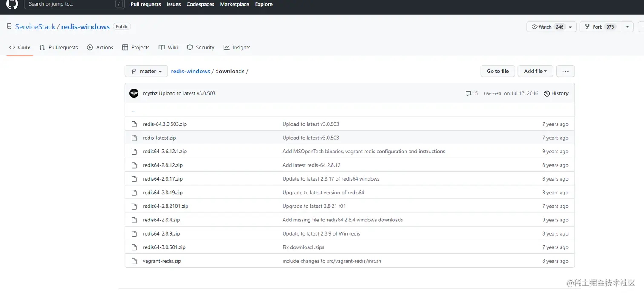Open the mythz author link
644x296 pixels.
(x=150, y=93)
